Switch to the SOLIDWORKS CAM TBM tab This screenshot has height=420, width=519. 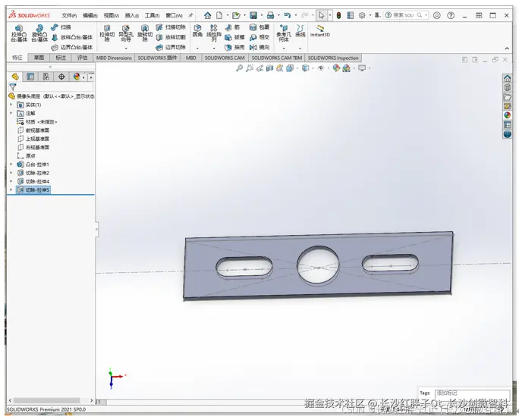pyautogui.click(x=277, y=58)
